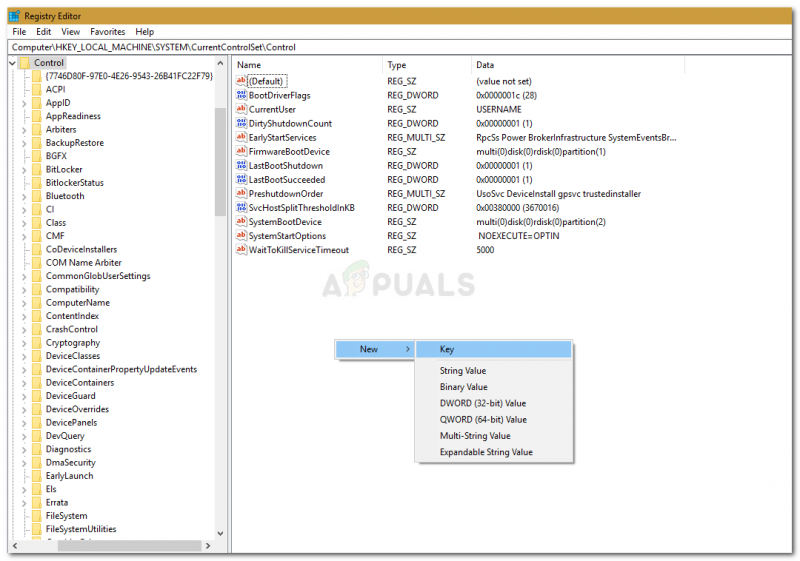Viewport: 800px width, 561px height.
Task: Click the LastBootShutdown DWORD icon
Action: (x=241, y=165)
